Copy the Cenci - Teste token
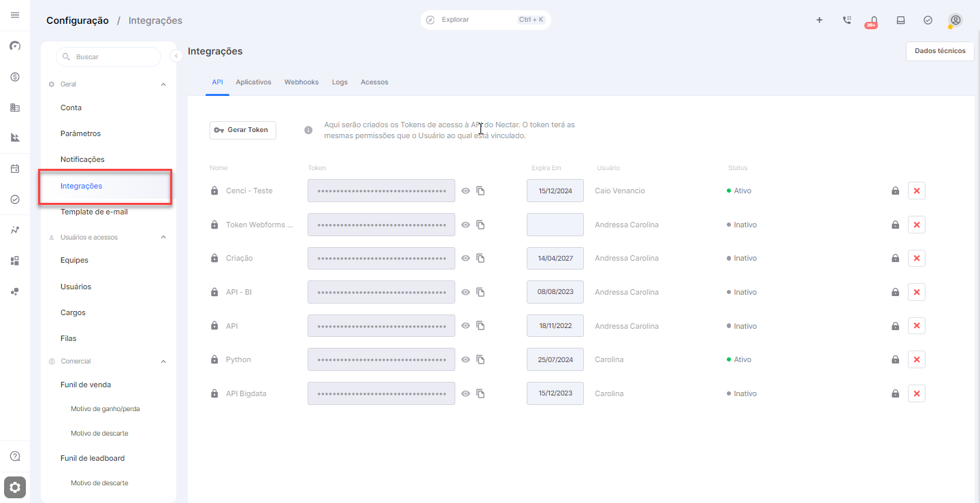This screenshot has height=503, width=980. [480, 191]
